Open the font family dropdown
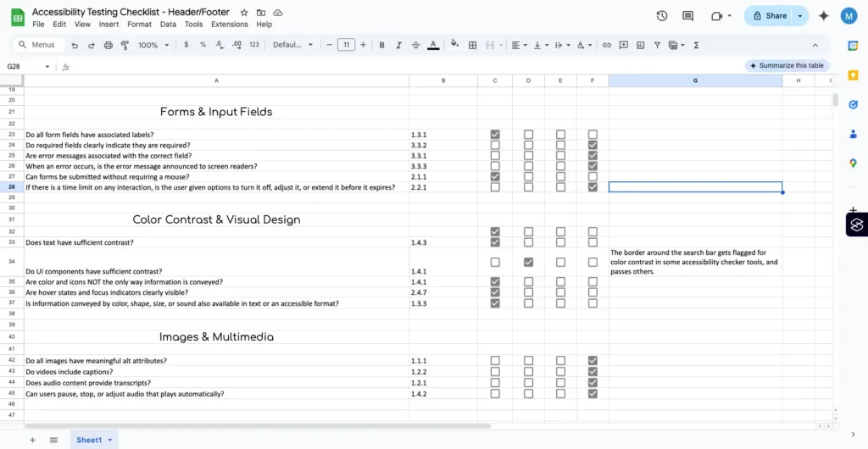 click(x=292, y=46)
